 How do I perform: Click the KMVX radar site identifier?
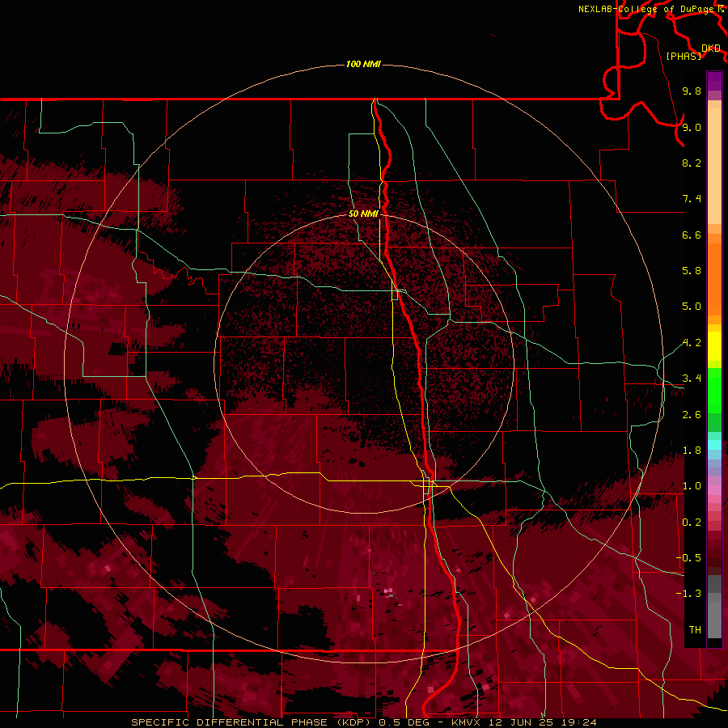(x=466, y=722)
